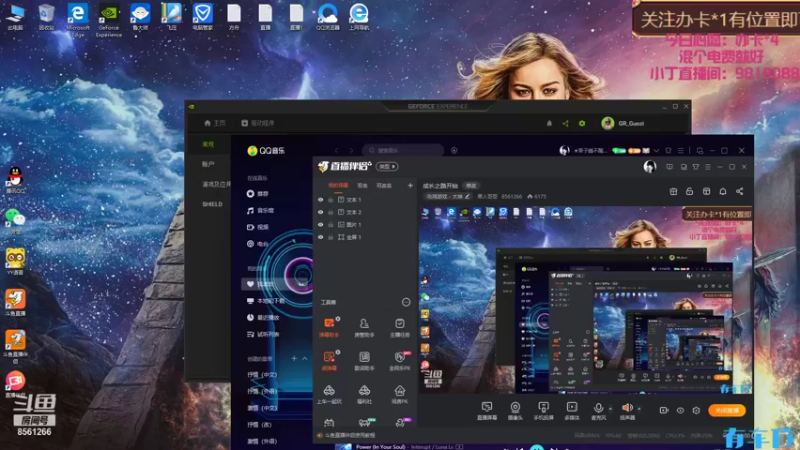The image size is (800, 450).
Task: Open the 直播伴侣 title bar menu icon
Action: [708, 167]
